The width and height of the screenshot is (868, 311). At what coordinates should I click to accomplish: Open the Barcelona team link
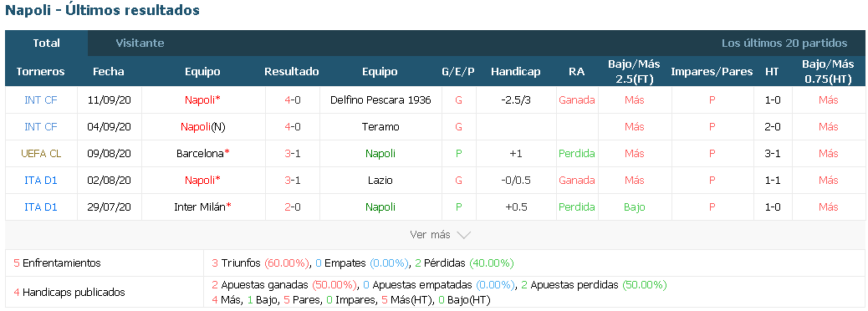click(x=200, y=153)
